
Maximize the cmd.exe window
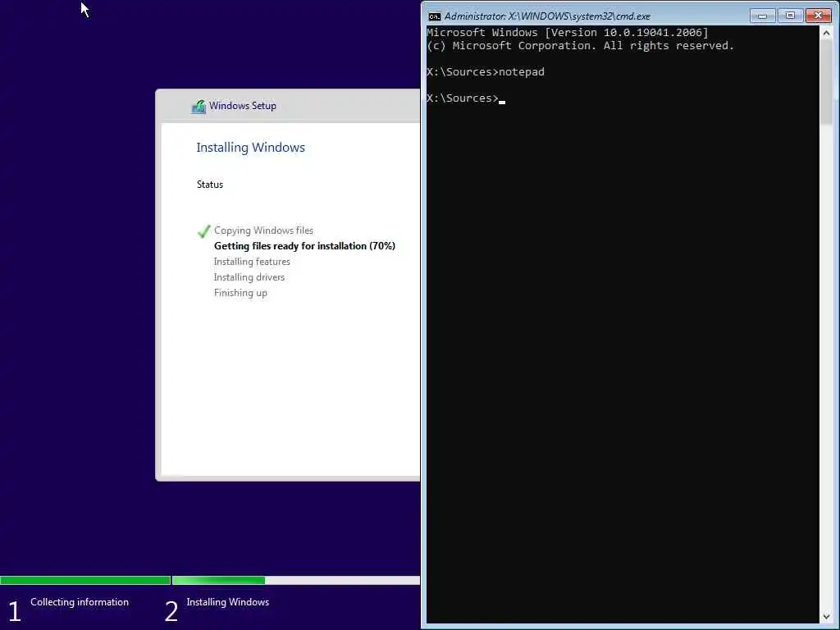click(790, 16)
